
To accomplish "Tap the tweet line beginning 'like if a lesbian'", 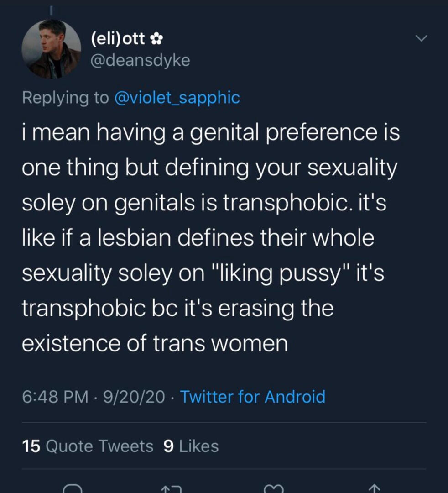I will 198,238.
